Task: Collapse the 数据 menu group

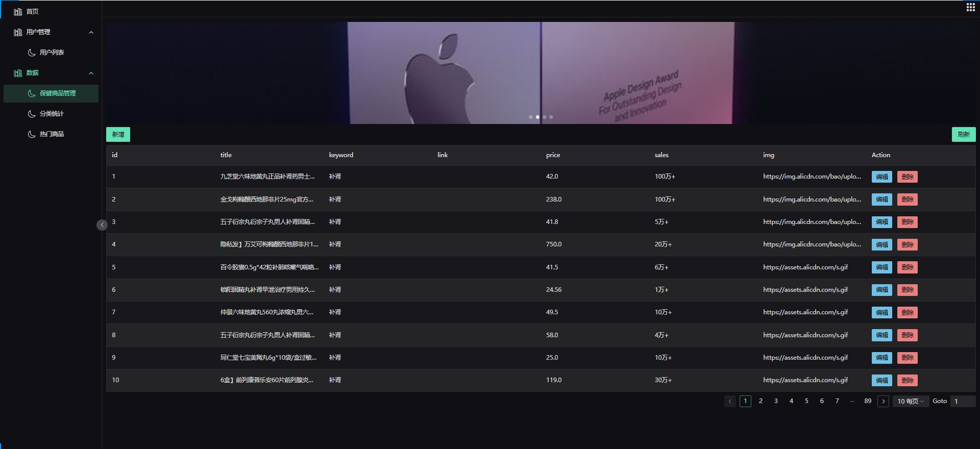Action: [51, 72]
